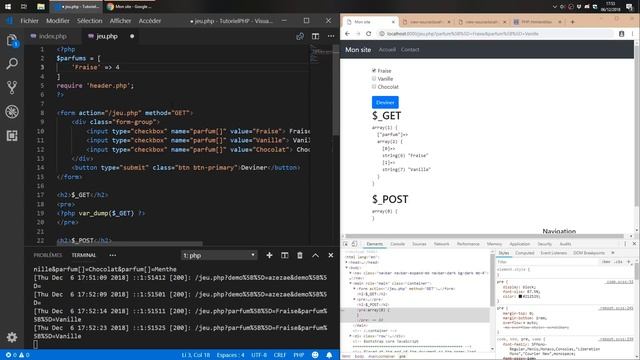Open the Fichier menu
This screenshot has width=640, height=360.
[29, 21]
